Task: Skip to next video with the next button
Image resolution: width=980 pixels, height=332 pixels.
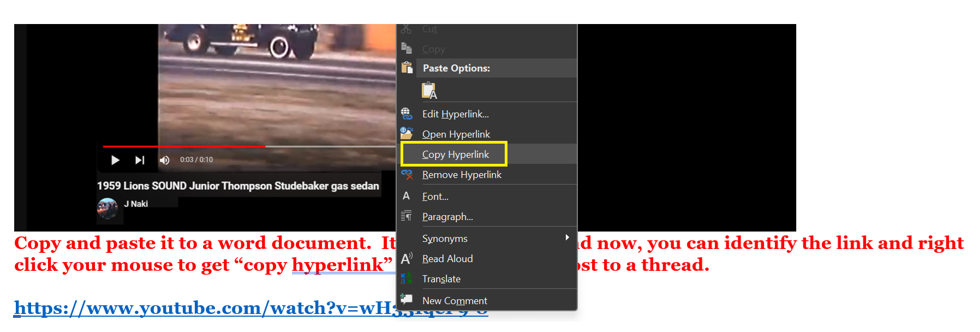Action: pyautogui.click(x=140, y=160)
